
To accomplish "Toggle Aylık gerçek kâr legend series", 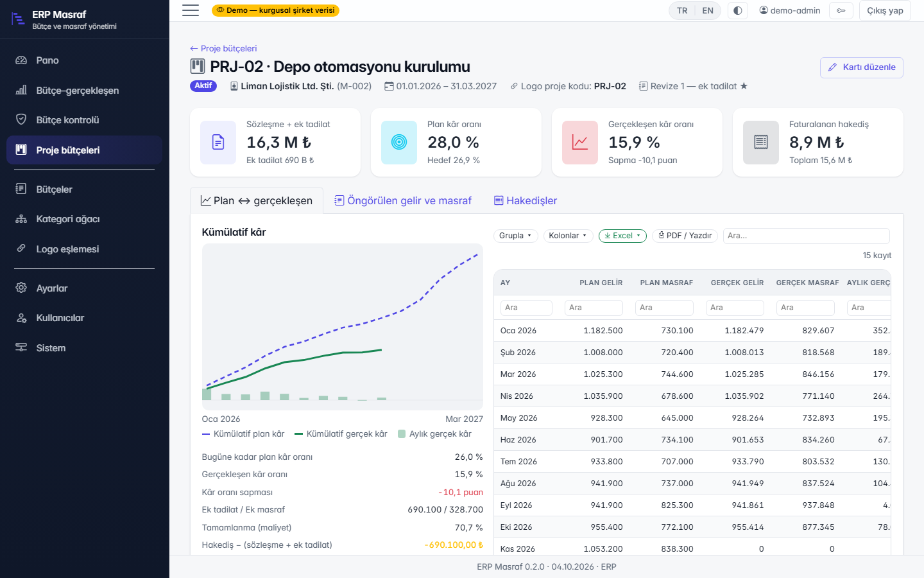I will [435, 434].
